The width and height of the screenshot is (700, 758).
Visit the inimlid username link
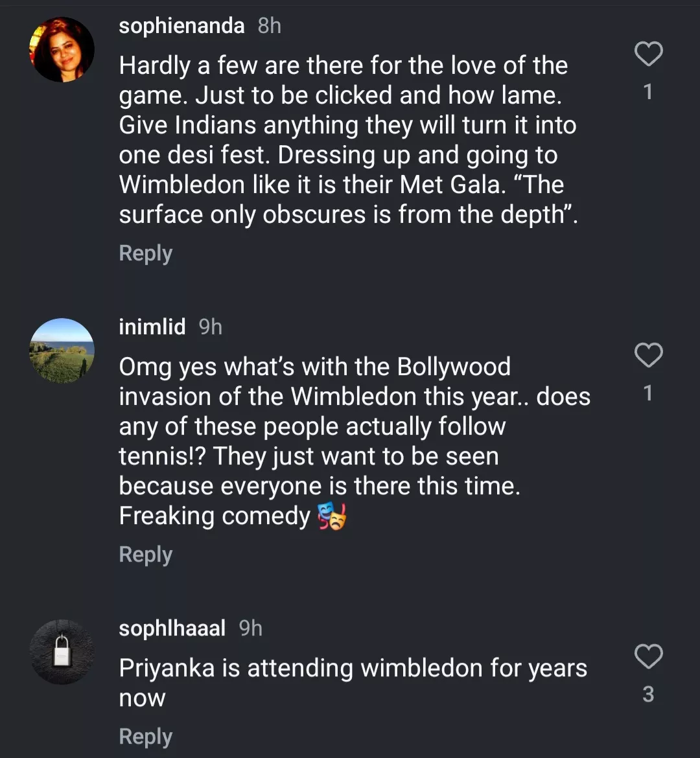pos(152,327)
